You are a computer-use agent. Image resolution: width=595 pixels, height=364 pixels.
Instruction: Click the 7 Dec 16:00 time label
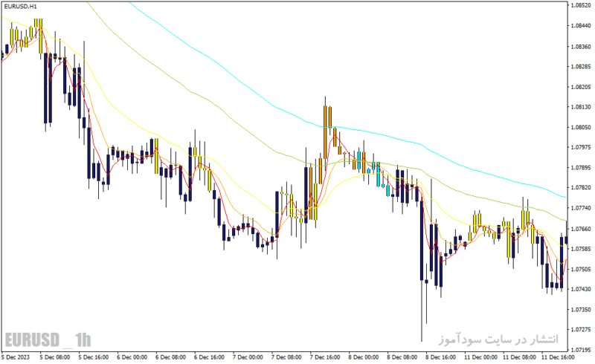pos(325,357)
